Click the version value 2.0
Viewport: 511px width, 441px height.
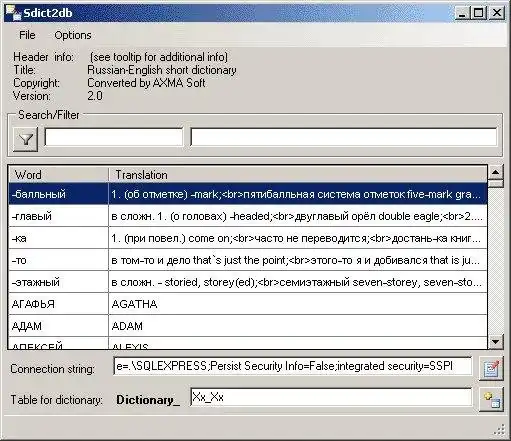(x=95, y=96)
